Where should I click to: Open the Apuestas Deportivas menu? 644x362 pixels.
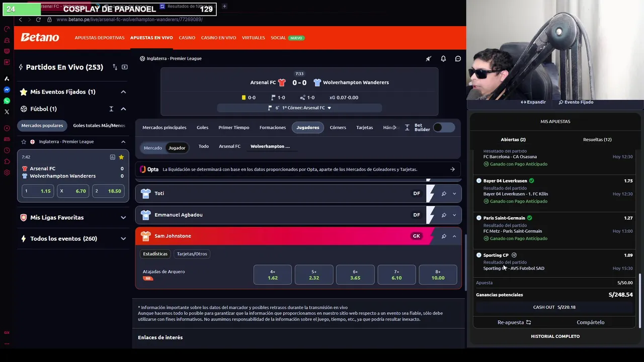pyautogui.click(x=100, y=38)
